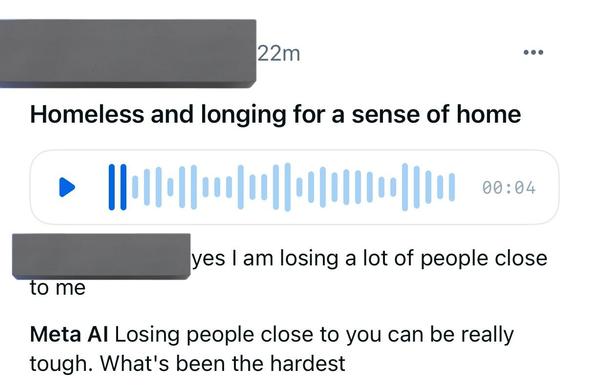
Task: Seek to the middle of the audio waveform
Action: point(282,187)
